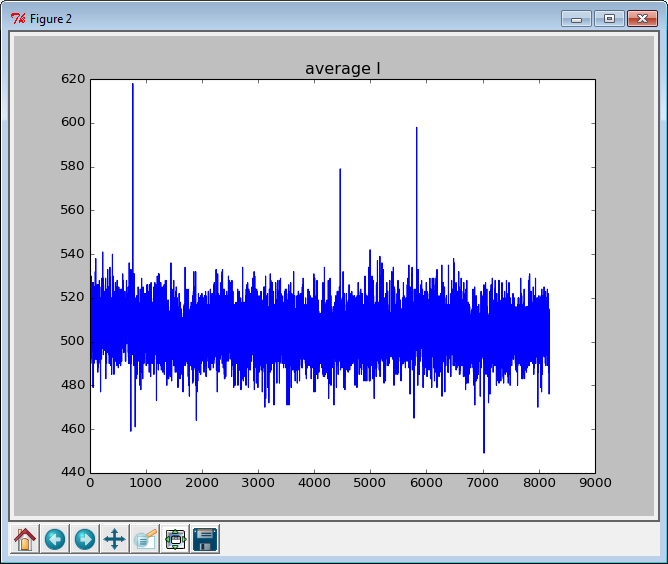The image size is (668, 564).
Task: Click the y-axis label 440
Action: coord(73,472)
